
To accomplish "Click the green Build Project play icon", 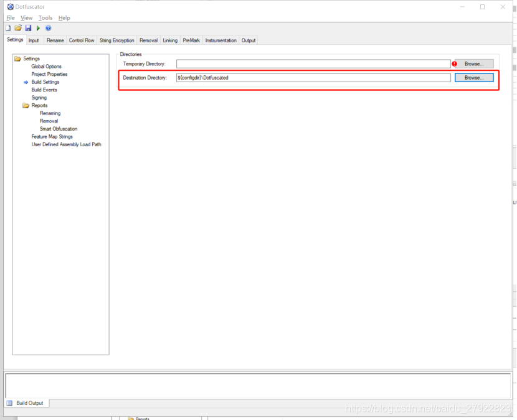I will 38,29.
